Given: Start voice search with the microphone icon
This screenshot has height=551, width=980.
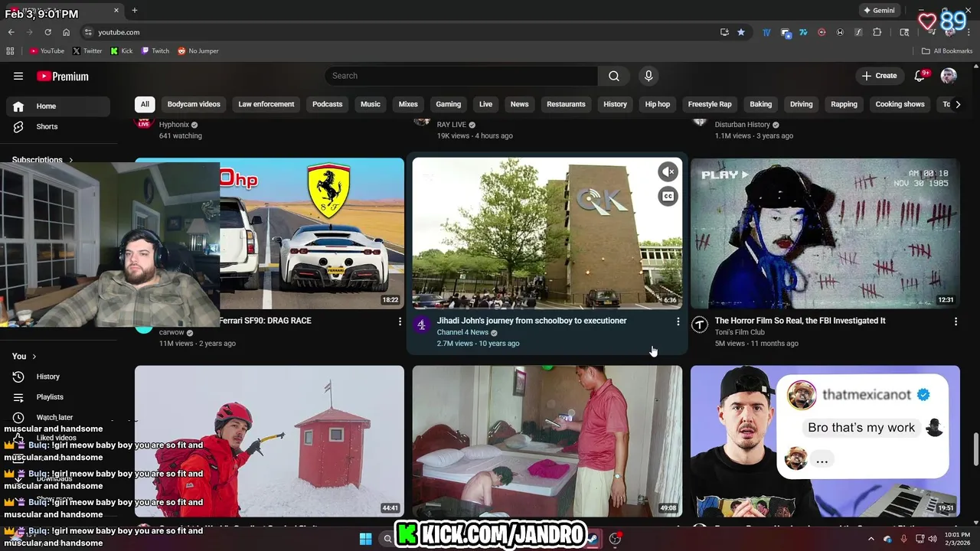Looking at the screenshot, I should 648,76.
